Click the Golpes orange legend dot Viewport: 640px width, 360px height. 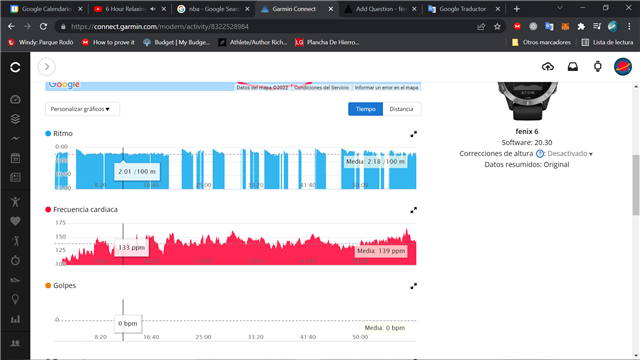pyautogui.click(x=48, y=285)
